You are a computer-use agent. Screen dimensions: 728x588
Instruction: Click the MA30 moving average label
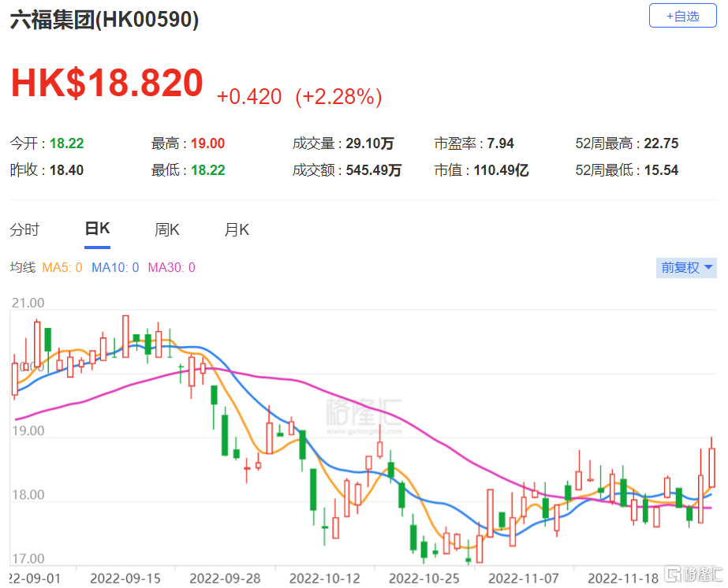click(x=171, y=267)
